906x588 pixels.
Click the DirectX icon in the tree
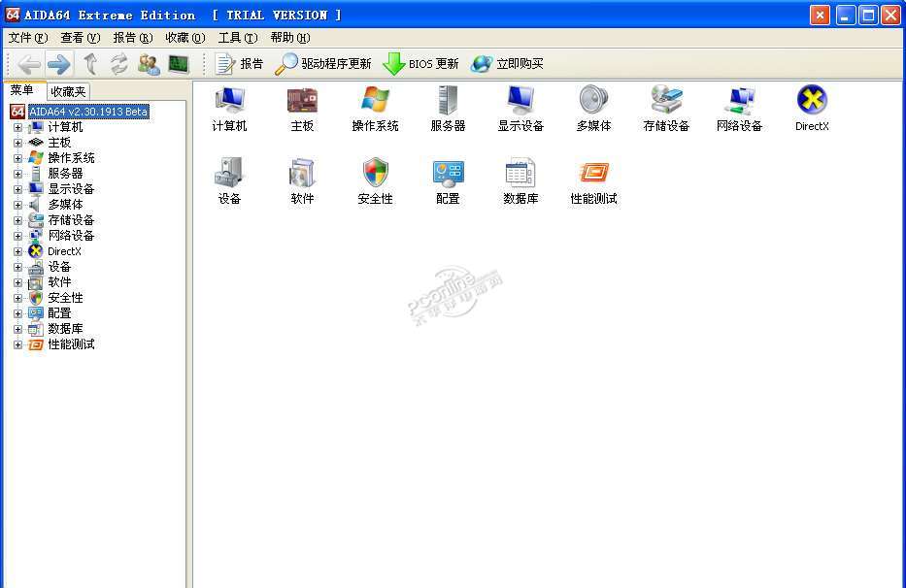tap(36, 251)
